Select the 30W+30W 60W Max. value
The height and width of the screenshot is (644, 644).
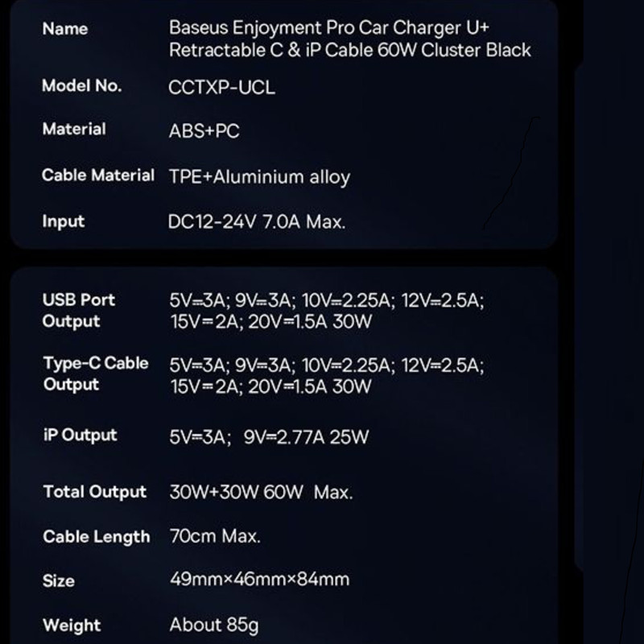tap(261, 492)
